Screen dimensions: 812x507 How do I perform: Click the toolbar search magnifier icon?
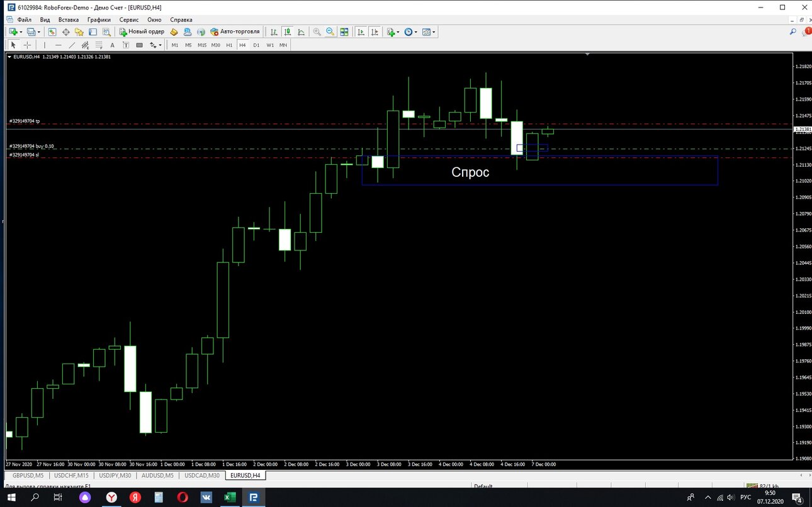(x=792, y=31)
